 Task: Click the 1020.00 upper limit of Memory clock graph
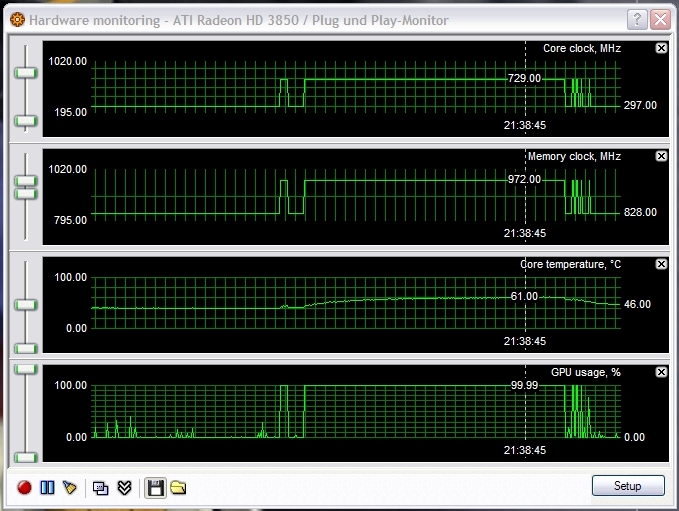tap(68, 169)
